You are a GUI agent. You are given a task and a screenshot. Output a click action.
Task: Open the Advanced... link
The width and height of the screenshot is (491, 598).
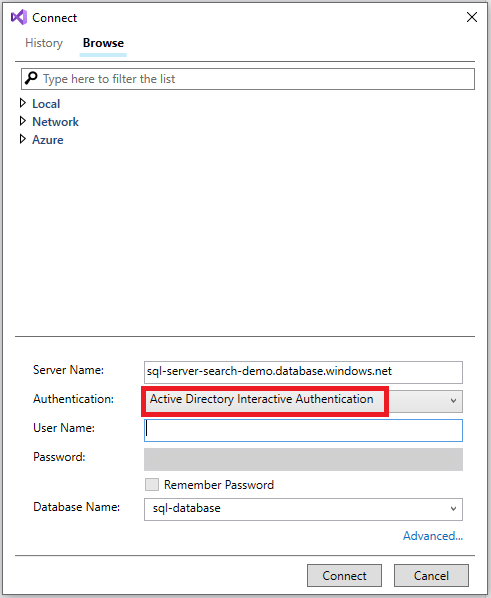coord(433,536)
